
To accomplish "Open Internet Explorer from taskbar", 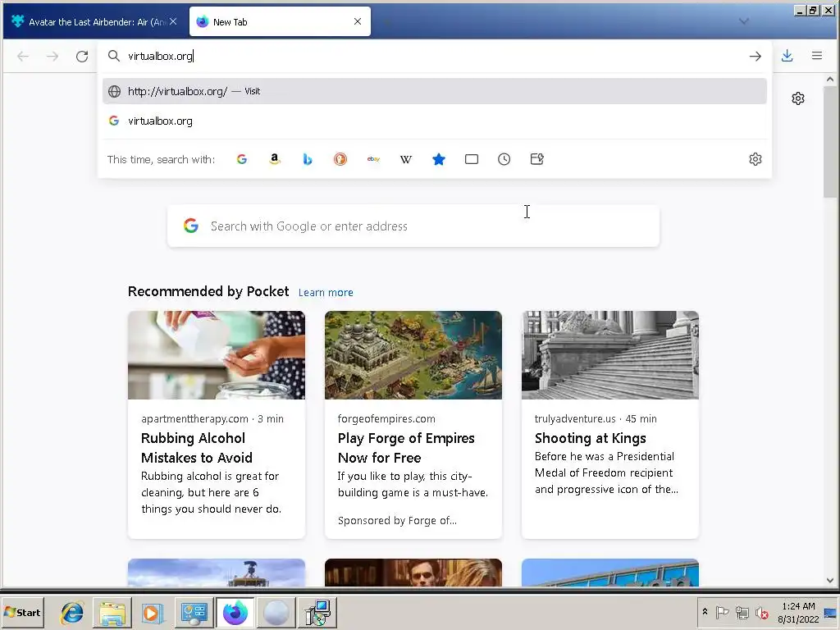I will (72, 612).
